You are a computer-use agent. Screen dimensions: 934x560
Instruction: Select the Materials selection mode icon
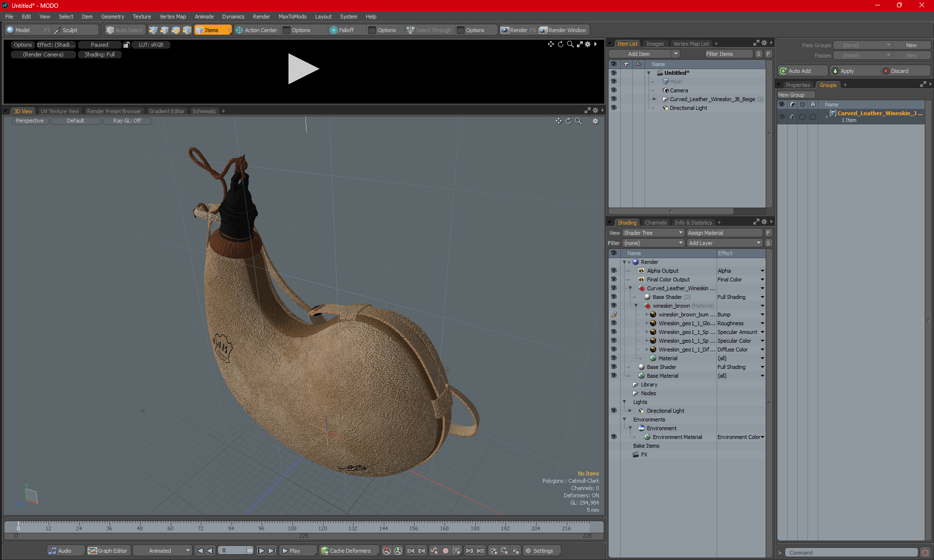187,30
